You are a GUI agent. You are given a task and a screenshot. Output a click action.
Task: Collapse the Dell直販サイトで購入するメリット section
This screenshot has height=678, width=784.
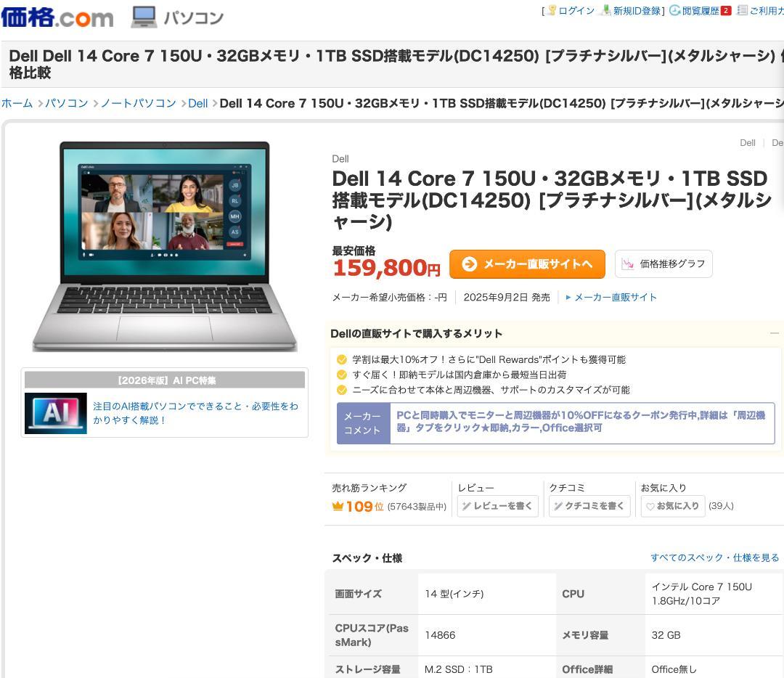coord(775,333)
